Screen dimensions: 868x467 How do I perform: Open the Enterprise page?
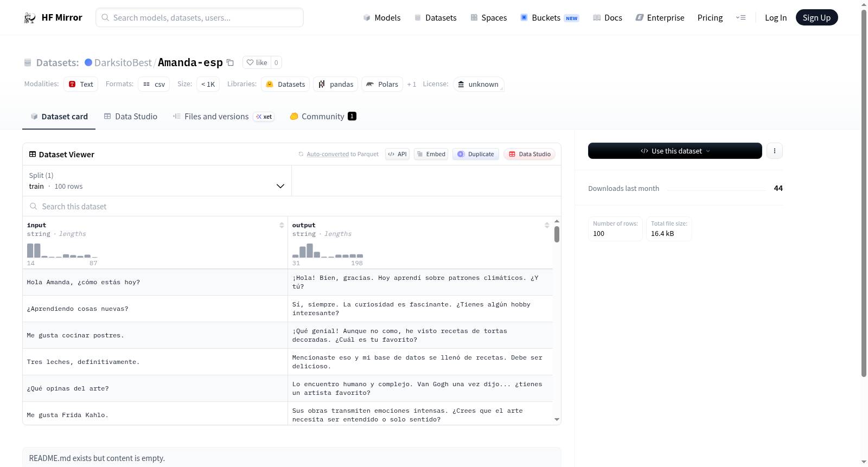click(660, 17)
